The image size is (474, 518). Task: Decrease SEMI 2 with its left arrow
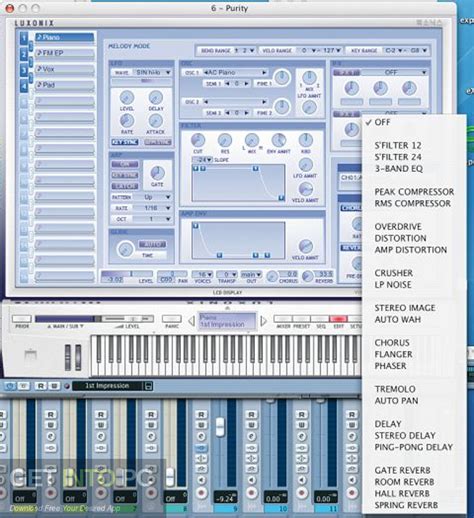(228, 113)
